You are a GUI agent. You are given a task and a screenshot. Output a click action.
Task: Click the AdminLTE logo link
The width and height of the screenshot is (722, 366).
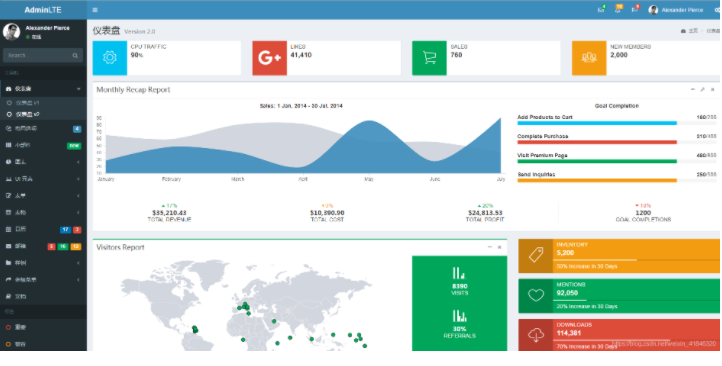[43, 10]
